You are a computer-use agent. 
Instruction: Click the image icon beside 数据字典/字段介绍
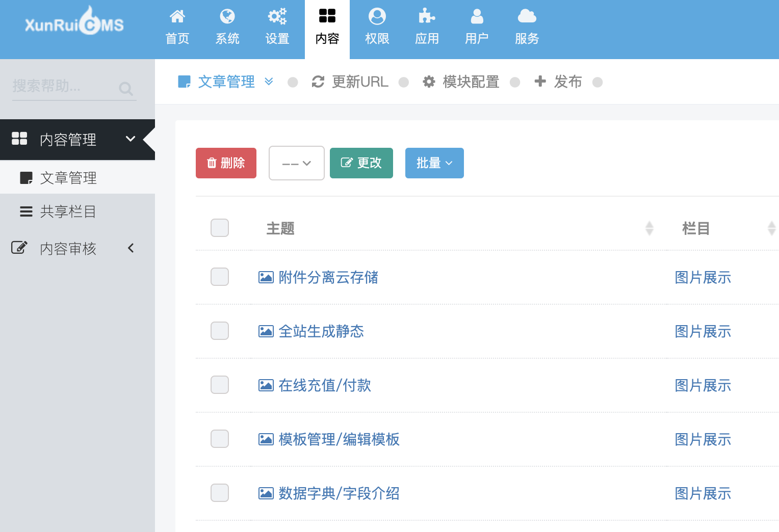tap(266, 493)
